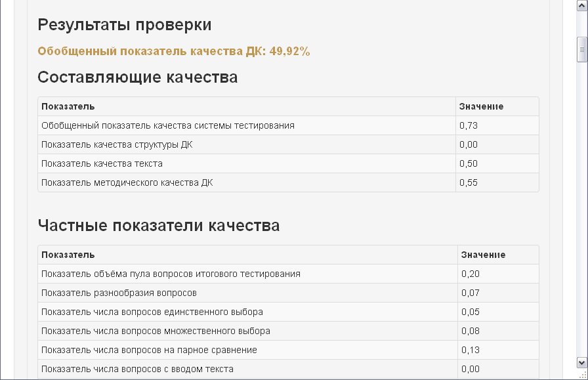Click the value 0,13 for 'парное сравнение'

tap(471, 350)
